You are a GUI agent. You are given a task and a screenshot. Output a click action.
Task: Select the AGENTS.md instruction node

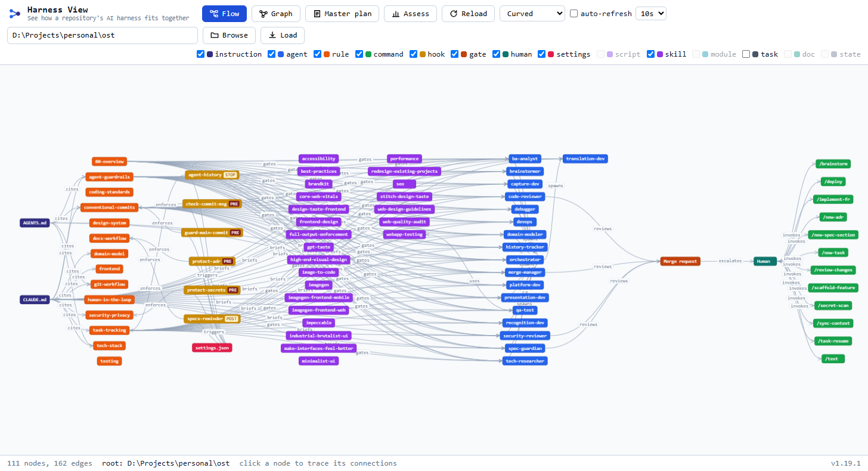(x=35, y=223)
